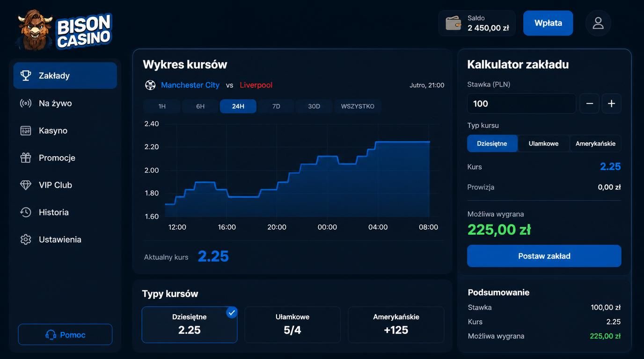Screen dimensions: 644x359
Task: Increase the stake with the plus button
Action: (x=611, y=103)
